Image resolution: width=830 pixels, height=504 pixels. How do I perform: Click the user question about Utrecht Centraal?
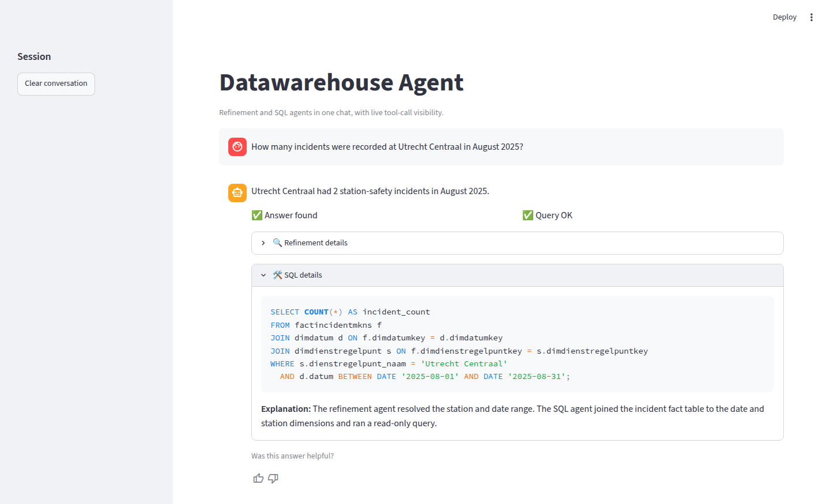coord(387,147)
